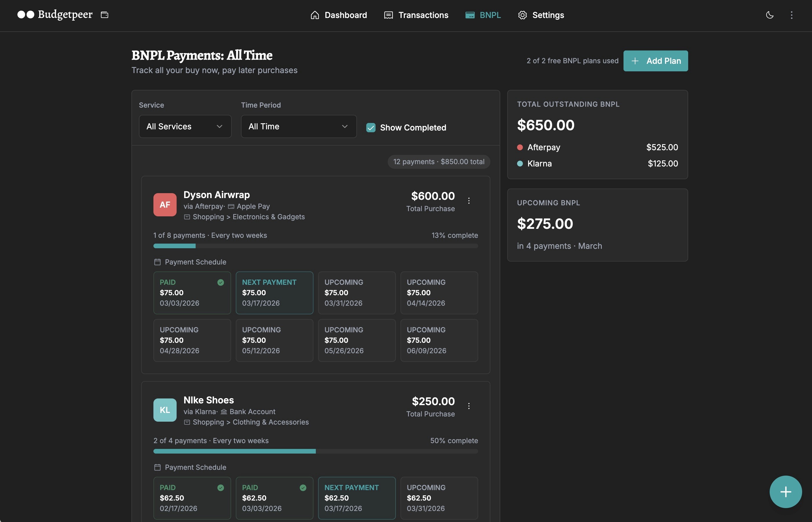
Task: Open the Dashboard home icon
Action: [x=314, y=15]
